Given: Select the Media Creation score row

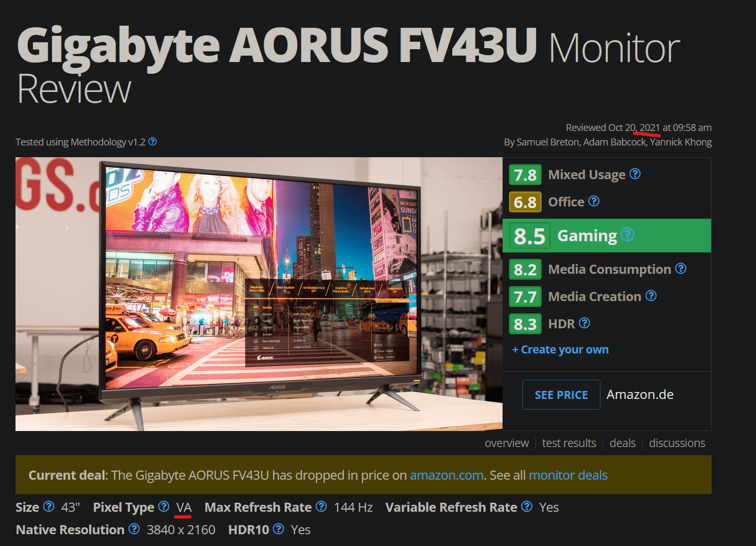Looking at the screenshot, I should 607,297.
